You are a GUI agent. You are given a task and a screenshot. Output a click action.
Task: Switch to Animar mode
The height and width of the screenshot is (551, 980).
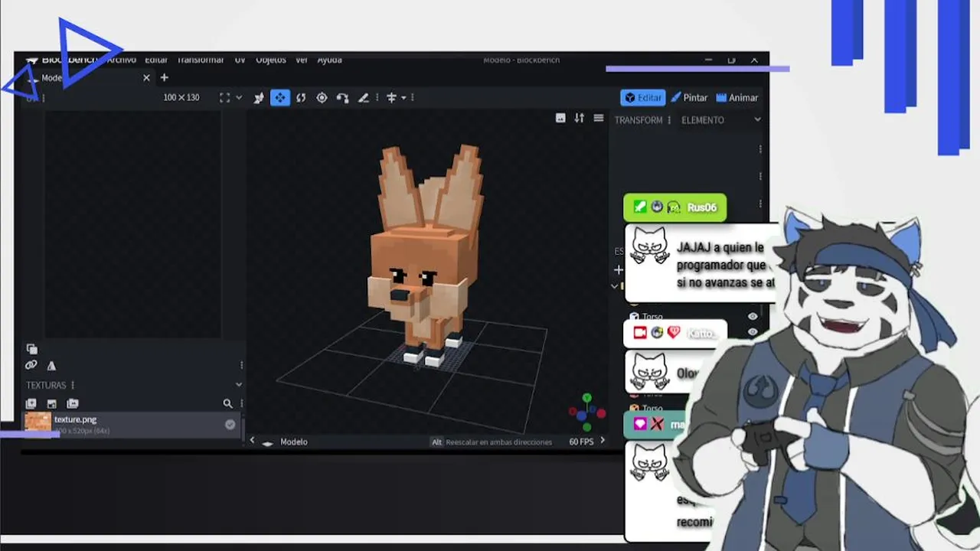click(x=737, y=97)
